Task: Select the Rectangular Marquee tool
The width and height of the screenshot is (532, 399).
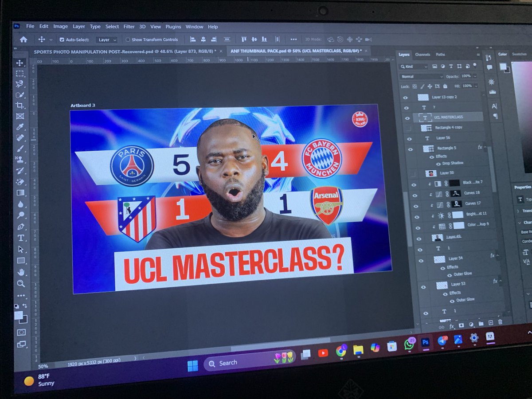Action: (20, 73)
